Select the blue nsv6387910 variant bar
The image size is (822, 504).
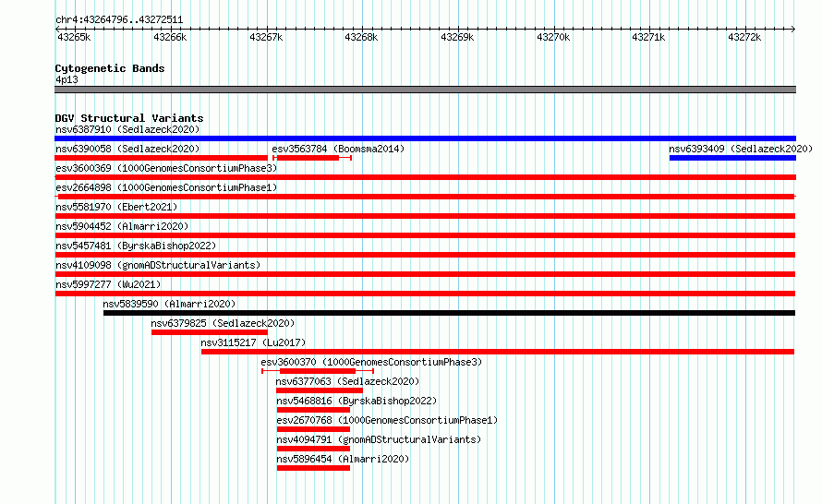[425, 138]
